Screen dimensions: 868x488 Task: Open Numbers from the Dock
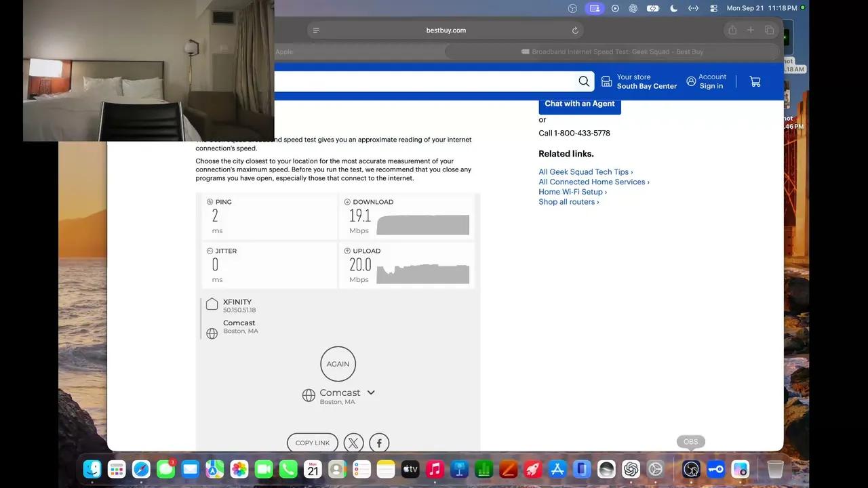(484, 469)
